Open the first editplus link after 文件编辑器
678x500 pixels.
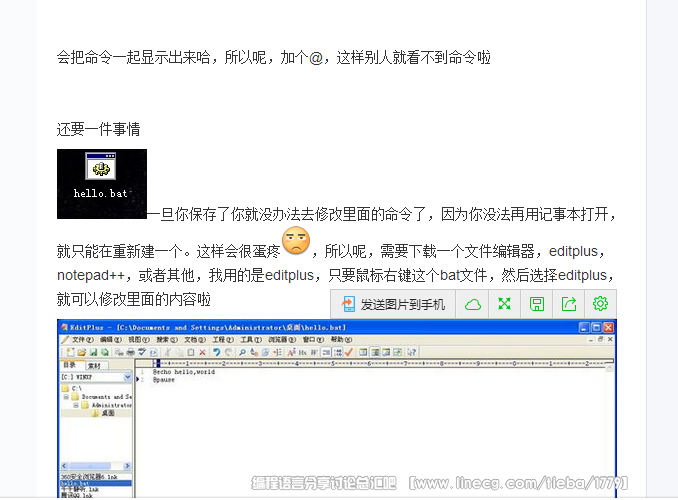(573, 251)
